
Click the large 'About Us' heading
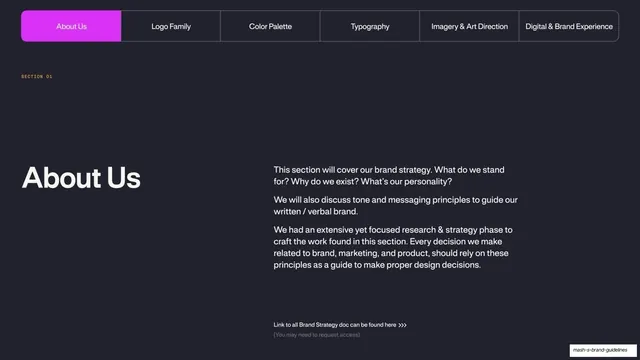(81, 178)
